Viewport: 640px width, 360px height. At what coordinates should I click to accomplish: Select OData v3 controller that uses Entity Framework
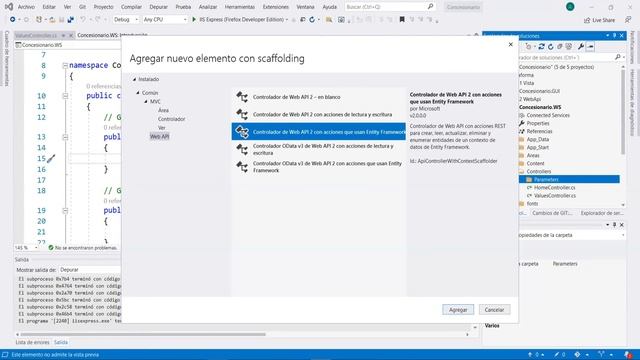point(319,167)
